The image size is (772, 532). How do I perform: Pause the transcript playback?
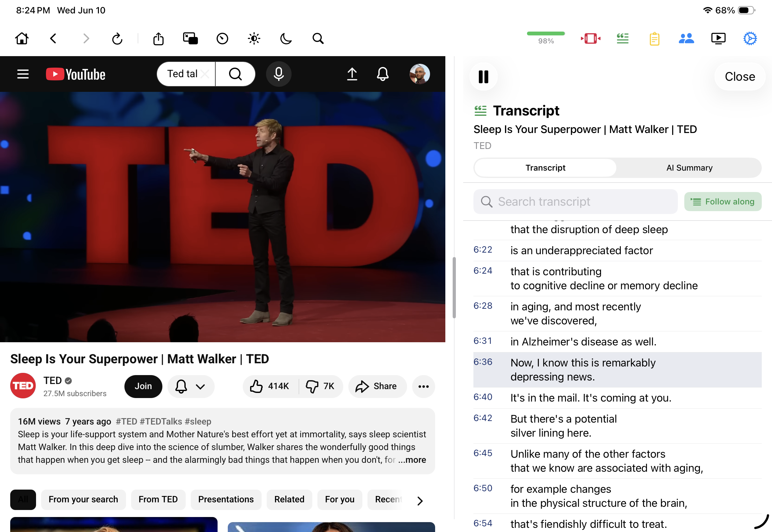tap(483, 77)
